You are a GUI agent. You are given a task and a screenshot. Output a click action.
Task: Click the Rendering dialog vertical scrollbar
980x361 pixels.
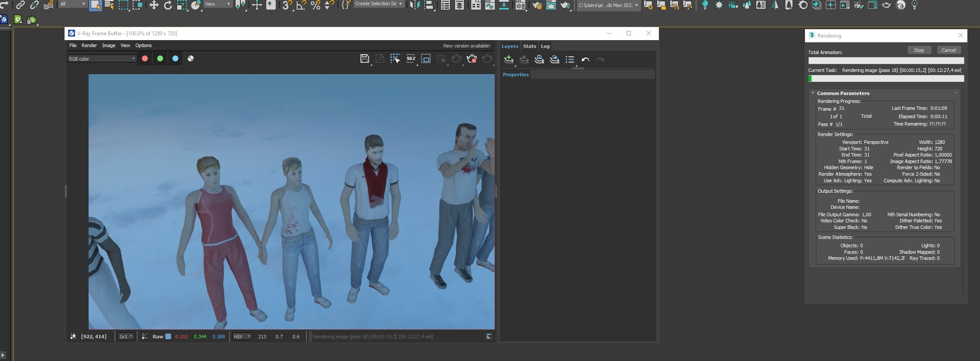[964, 192]
